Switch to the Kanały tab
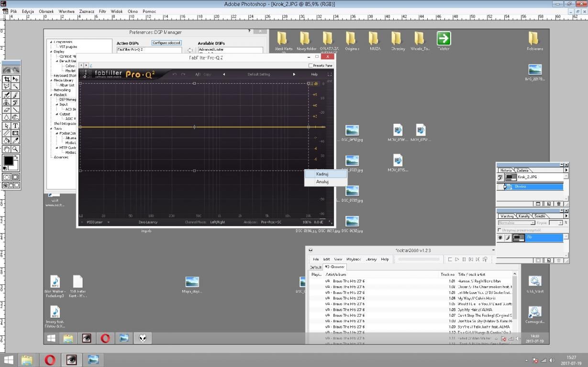The image size is (588, 367). point(524,216)
